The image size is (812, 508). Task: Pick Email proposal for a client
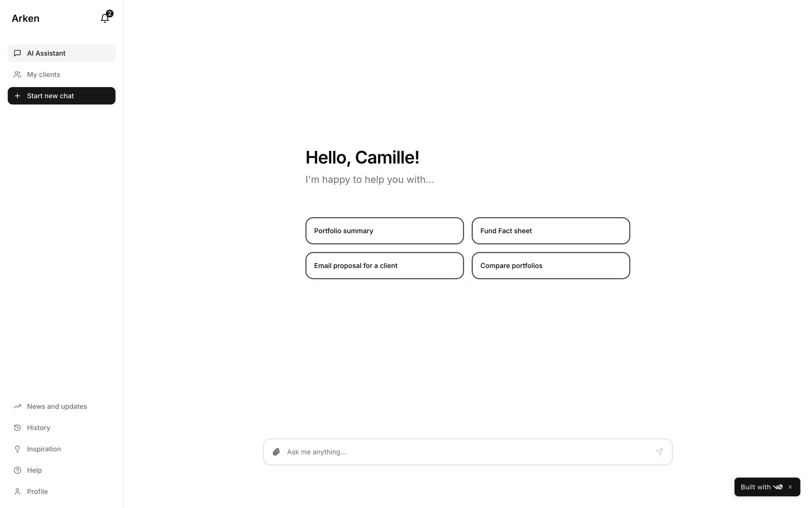coord(384,265)
